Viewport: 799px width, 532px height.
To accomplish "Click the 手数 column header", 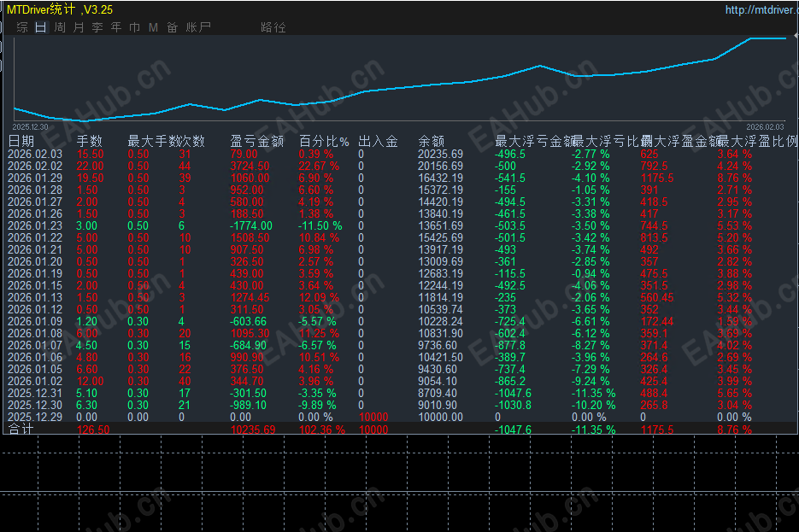I will [x=89, y=141].
